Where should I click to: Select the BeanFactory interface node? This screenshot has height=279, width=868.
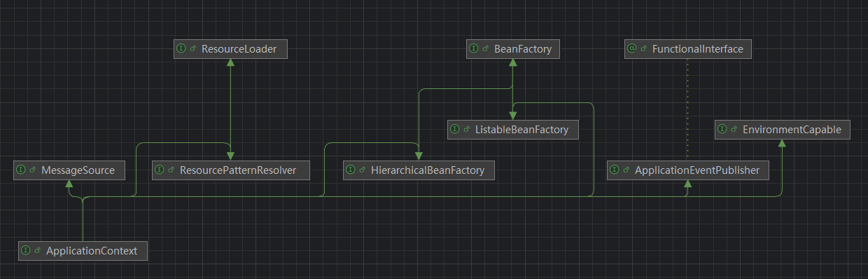pos(513,49)
